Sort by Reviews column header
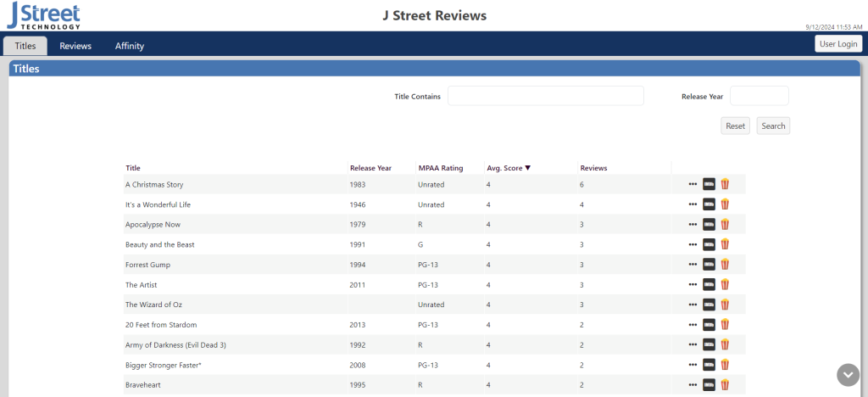 [593, 168]
